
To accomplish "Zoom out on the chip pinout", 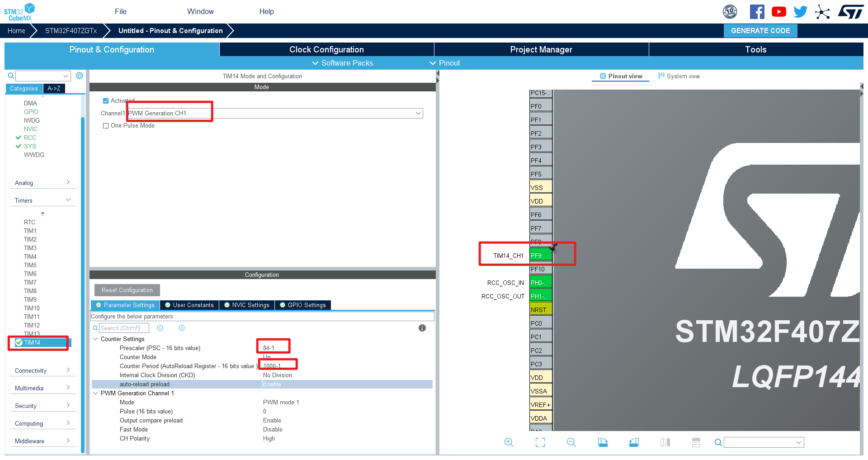I will 571,442.
